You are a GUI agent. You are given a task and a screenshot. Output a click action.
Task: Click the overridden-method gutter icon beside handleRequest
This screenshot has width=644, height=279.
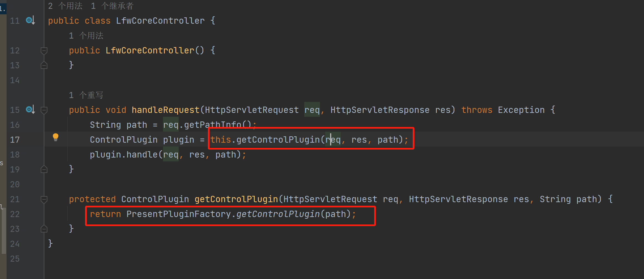tap(30, 110)
